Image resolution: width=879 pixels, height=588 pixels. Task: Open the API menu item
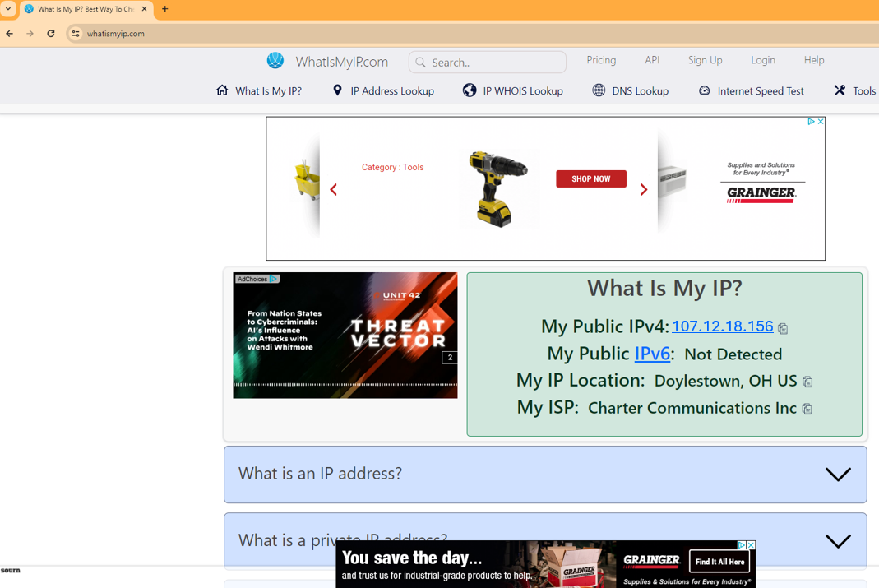click(652, 60)
